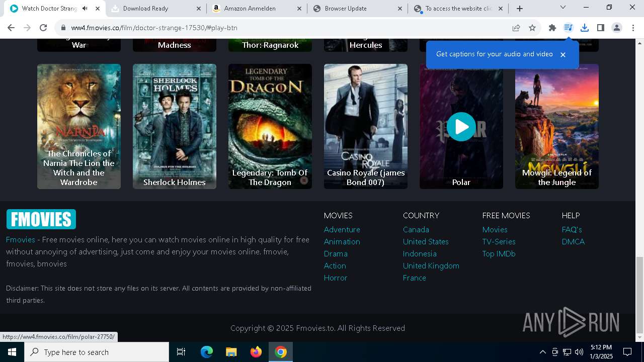Open the Hercules movie card

pos(366,45)
